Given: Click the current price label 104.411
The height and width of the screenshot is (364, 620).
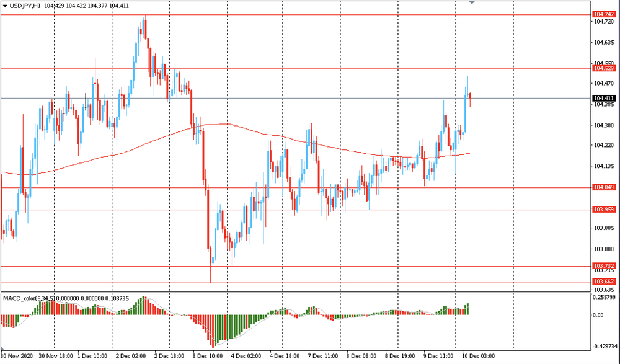Looking at the screenshot, I should coord(604,98).
